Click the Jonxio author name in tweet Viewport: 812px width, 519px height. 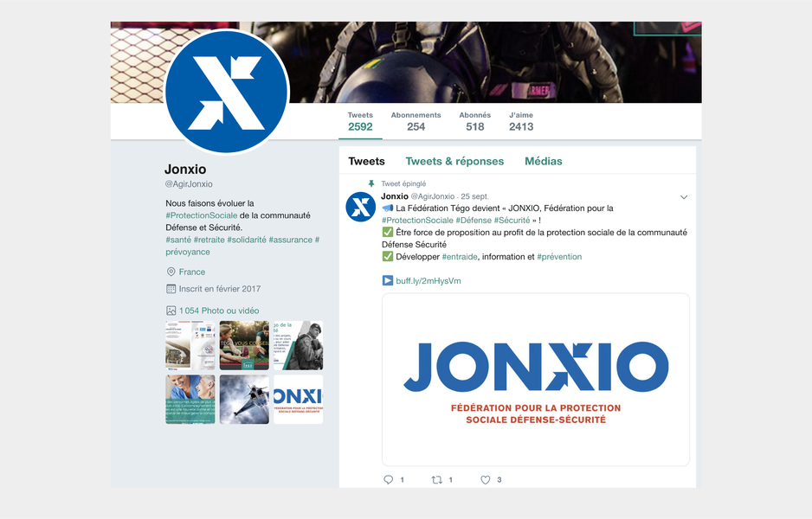tap(395, 196)
